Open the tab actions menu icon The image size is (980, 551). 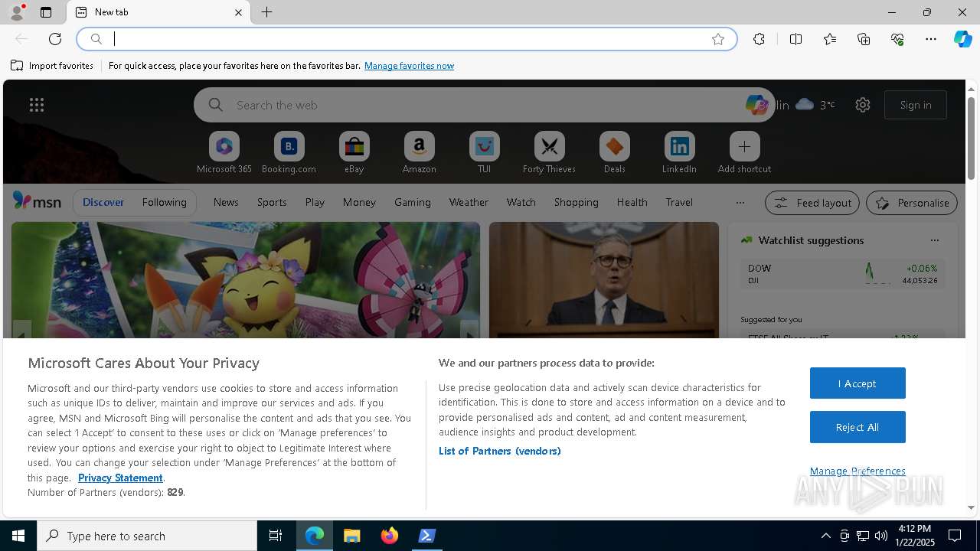pos(46,12)
